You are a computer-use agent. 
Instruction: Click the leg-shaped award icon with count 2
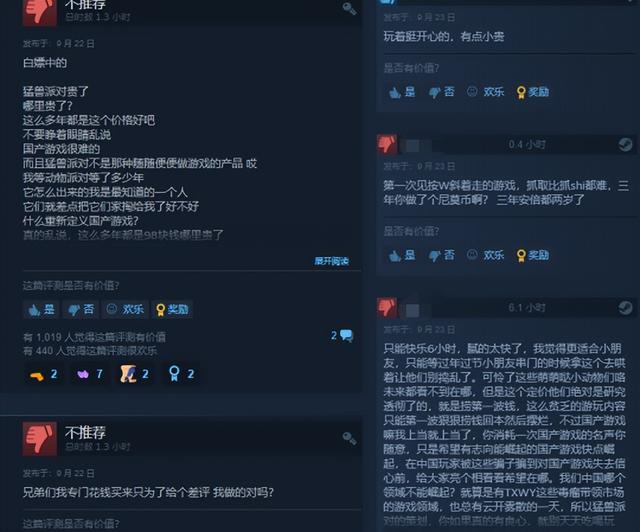(x=134, y=374)
